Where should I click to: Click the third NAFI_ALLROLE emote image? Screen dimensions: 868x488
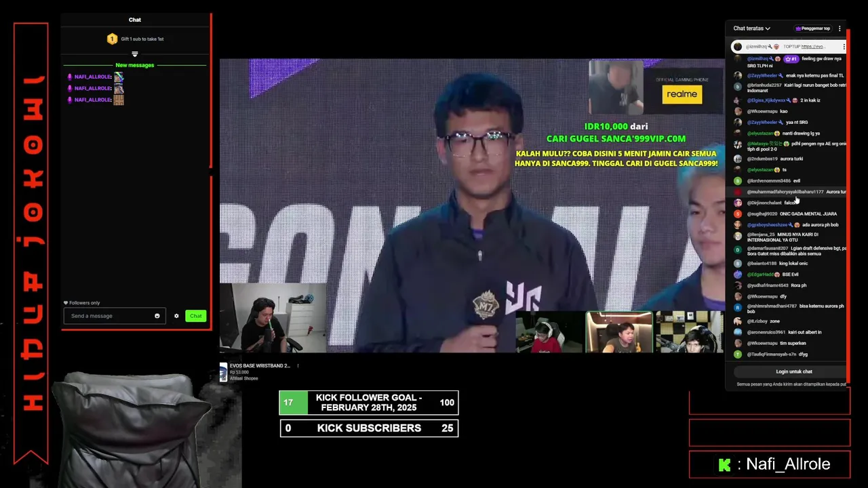119,100
